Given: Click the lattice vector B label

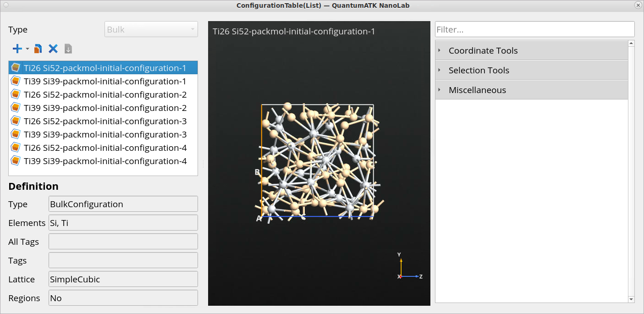Looking at the screenshot, I should pos(257,172).
